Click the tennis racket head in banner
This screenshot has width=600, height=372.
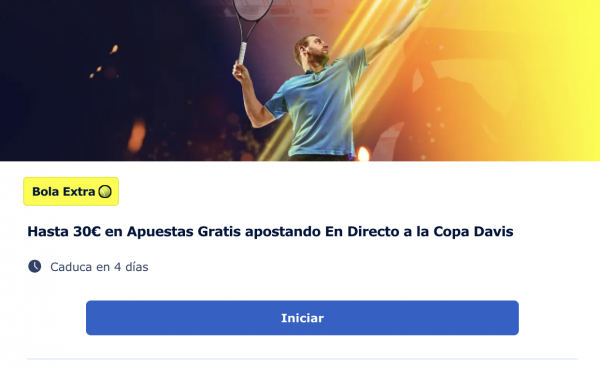(253, 8)
